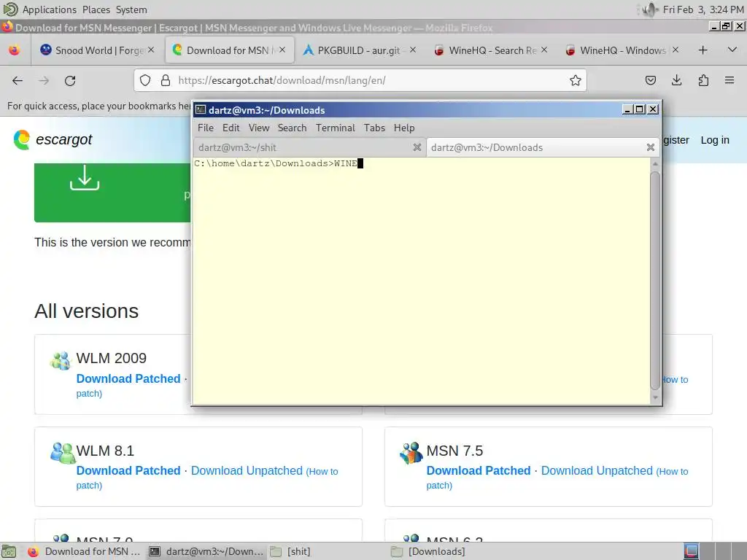Screen dimensions: 747x560
Task: Open the System menu
Action: pos(131,9)
